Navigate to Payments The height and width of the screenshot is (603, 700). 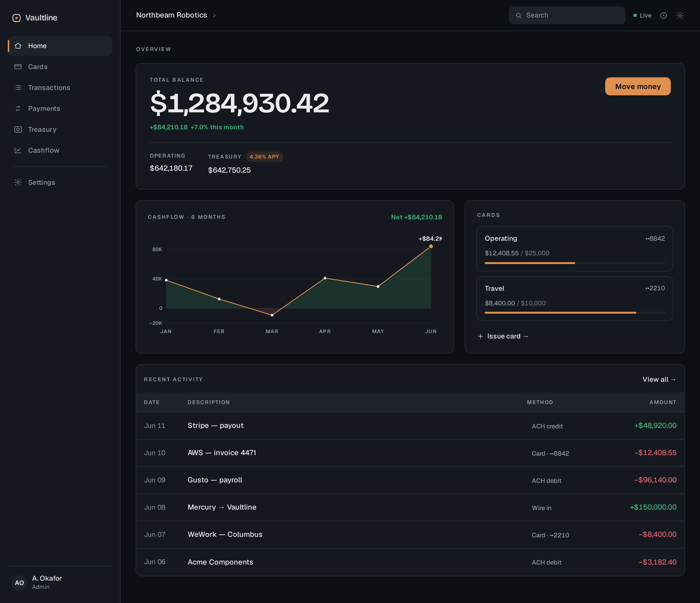(60, 109)
